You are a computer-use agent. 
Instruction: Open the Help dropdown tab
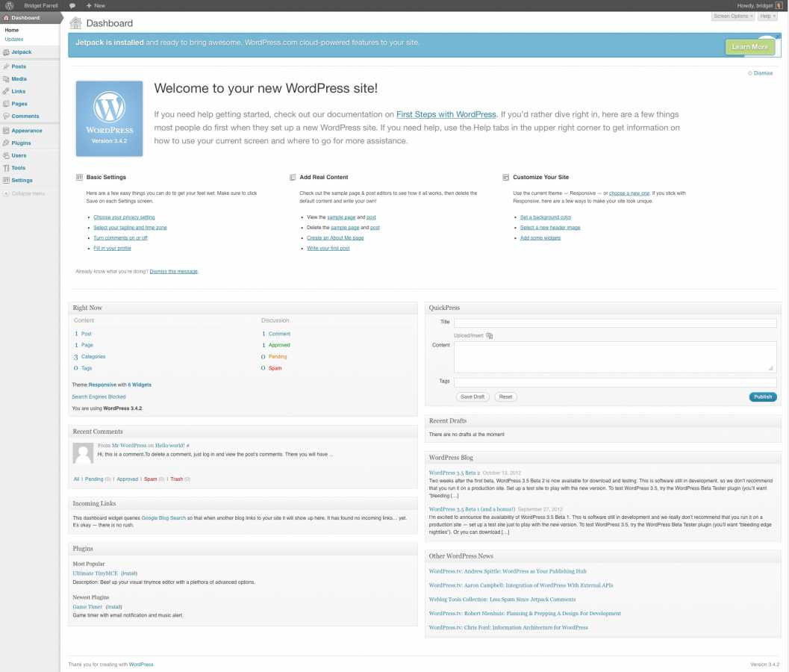tap(767, 16)
